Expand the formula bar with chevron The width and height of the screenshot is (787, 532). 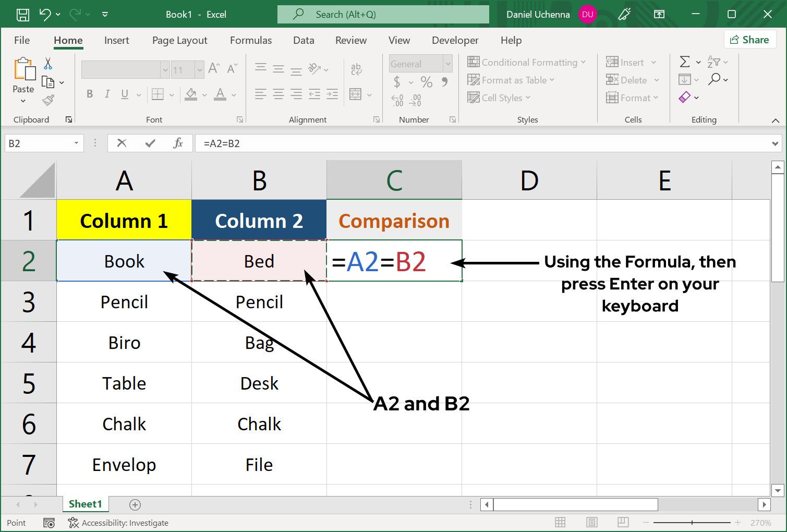click(x=775, y=143)
